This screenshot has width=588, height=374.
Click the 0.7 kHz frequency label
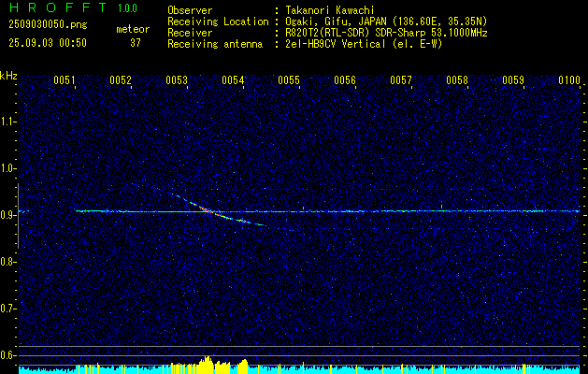[x=7, y=309]
